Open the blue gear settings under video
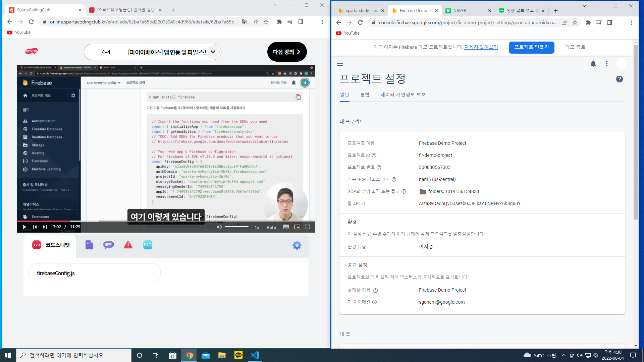644x362 pixels. 297,245
